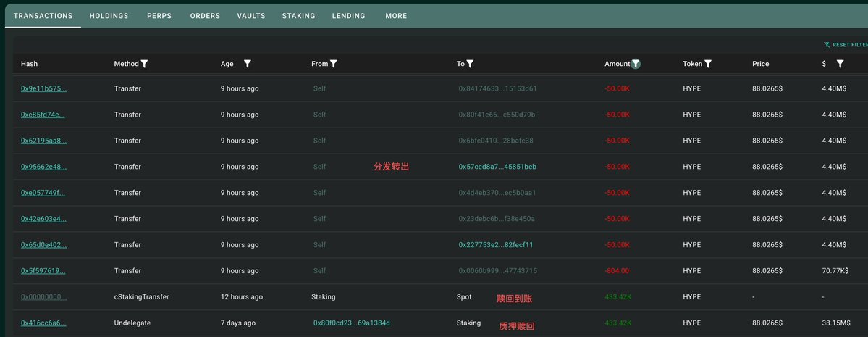The width and height of the screenshot is (868, 337).
Task: Click the Reset Filter funnel icon
Action: click(x=827, y=45)
